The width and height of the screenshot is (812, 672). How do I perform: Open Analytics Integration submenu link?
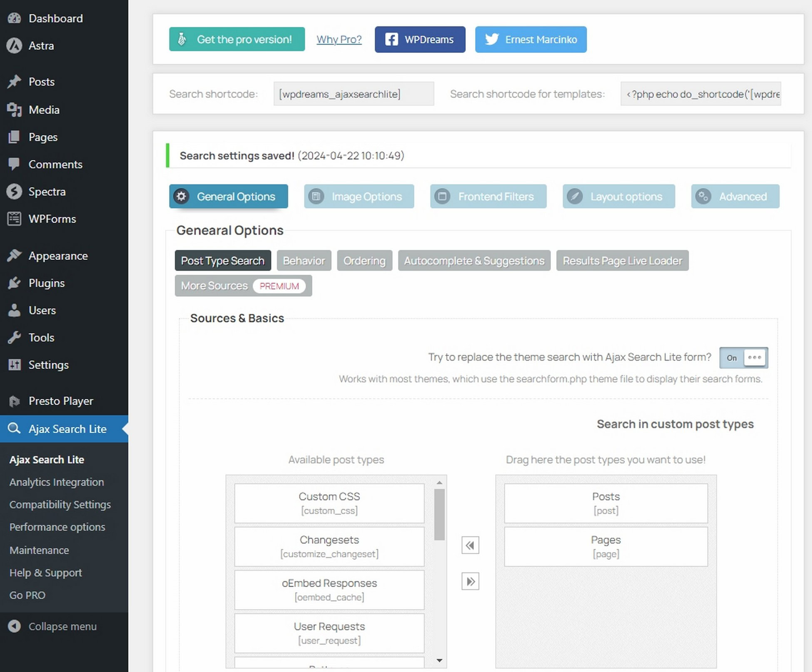[x=57, y=482]
